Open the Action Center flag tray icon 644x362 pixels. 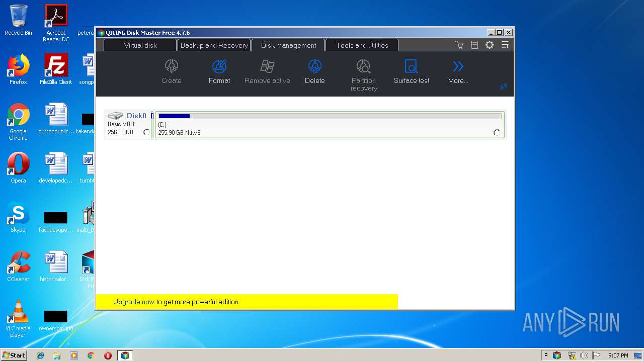click(596, 355)
